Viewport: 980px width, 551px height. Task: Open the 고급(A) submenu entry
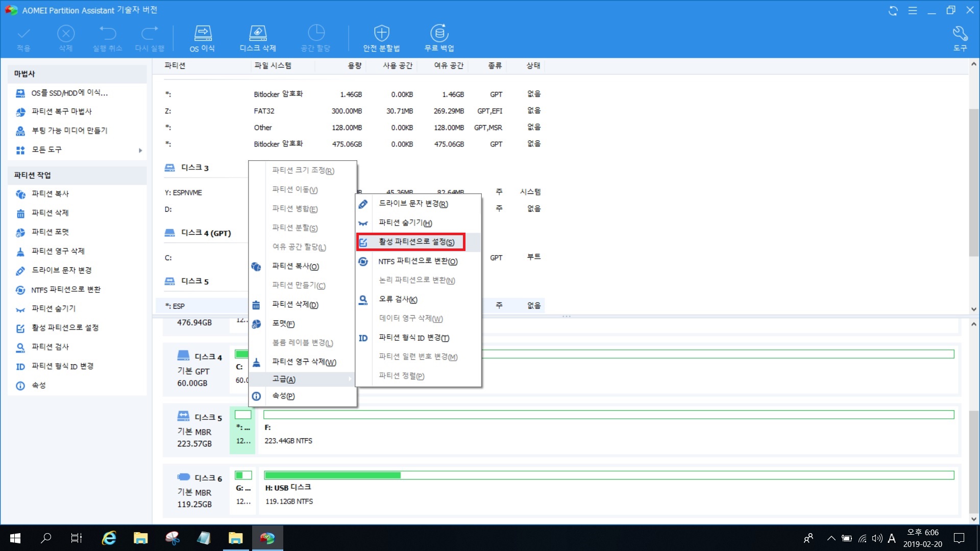[x=303, y=379]
